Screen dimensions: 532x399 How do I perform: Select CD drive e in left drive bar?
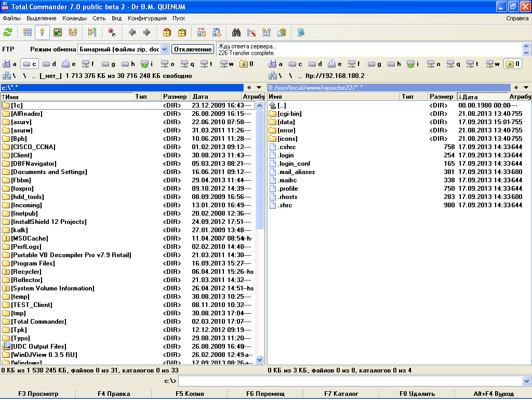(x=69, y=64)
